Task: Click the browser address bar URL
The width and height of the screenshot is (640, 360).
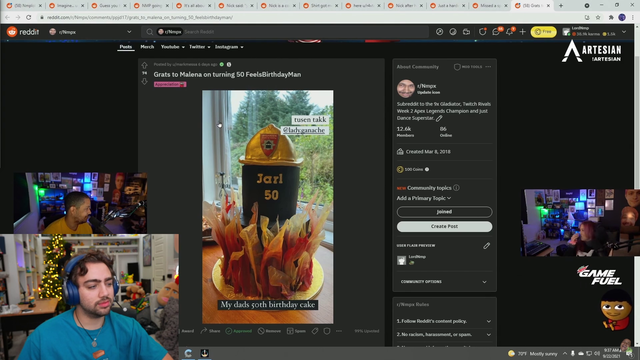Action: coord(140,18)
